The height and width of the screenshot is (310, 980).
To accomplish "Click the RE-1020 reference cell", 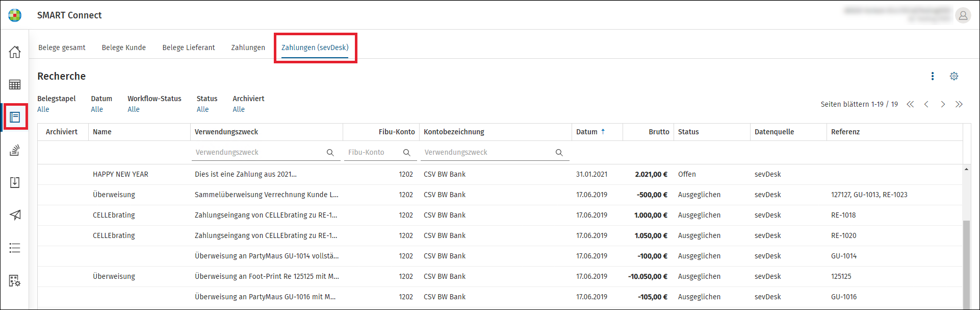I will 843,235.
